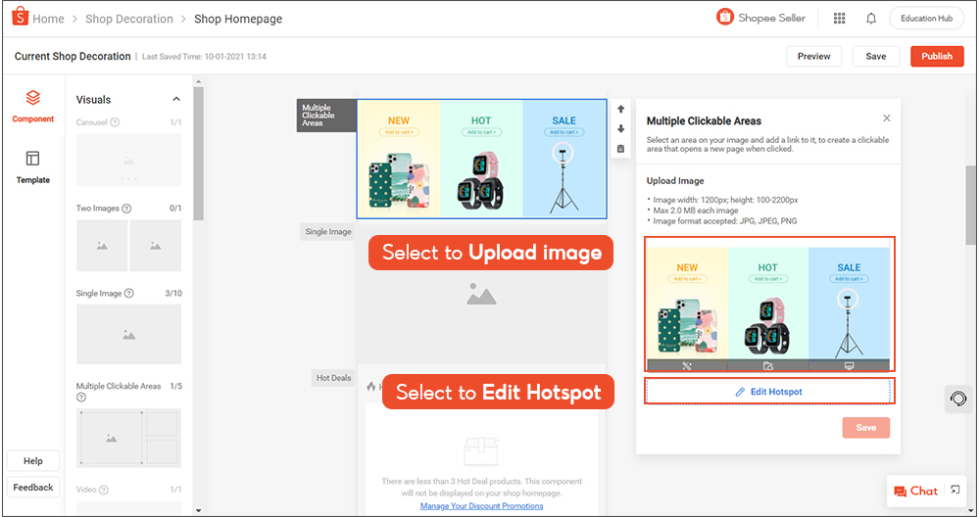Open the media folder icon under the image
This screenshot has height=517, width=980.
(x=768, y=366)
